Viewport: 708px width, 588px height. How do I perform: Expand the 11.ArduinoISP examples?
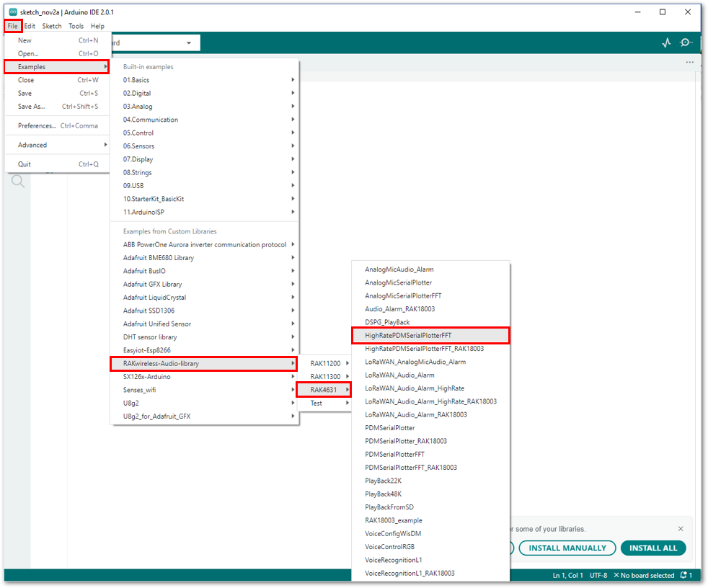click(205, 212)
